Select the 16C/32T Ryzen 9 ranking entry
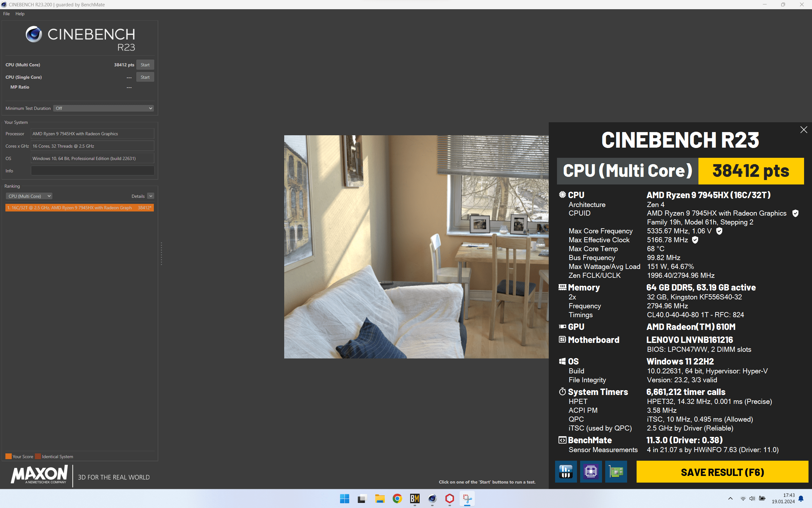This screenshot has height=508, width=812. pos(80,208)
